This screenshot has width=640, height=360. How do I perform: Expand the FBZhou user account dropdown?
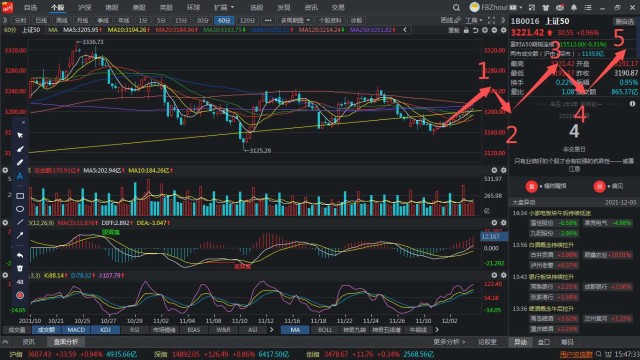496,7
